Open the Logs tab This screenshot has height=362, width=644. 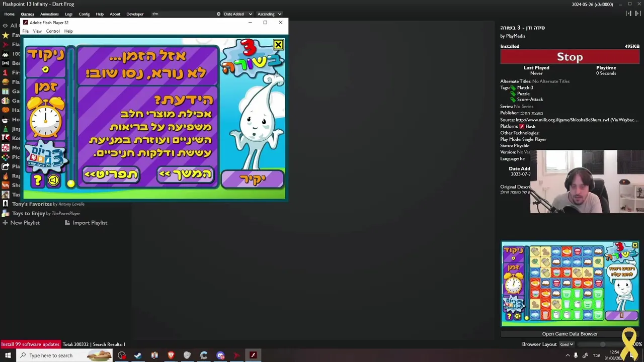point(68,14)
